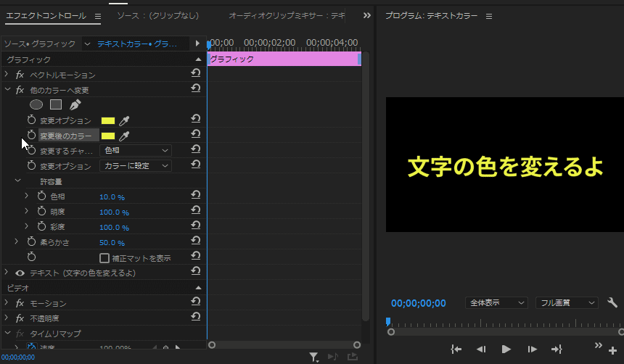The image size is (624, 364).
Task: Open the 変更後のカラー yellow color swatch
Action: tap(108, 136)
